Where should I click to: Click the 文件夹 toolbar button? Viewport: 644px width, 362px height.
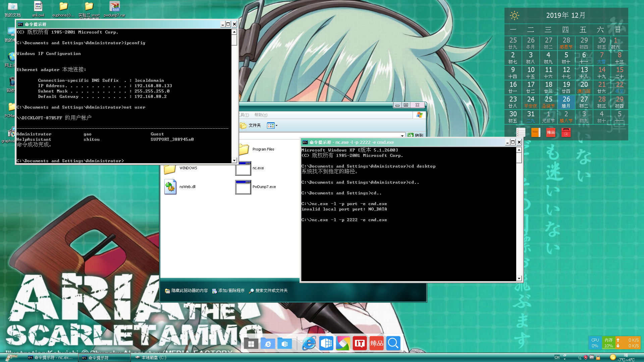click(251, 125)
